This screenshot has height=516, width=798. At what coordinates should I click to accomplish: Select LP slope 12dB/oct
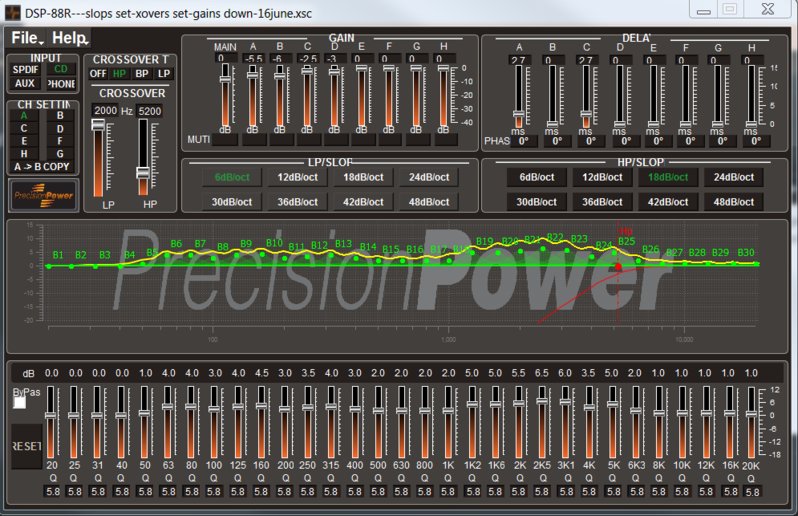point(298,177)
